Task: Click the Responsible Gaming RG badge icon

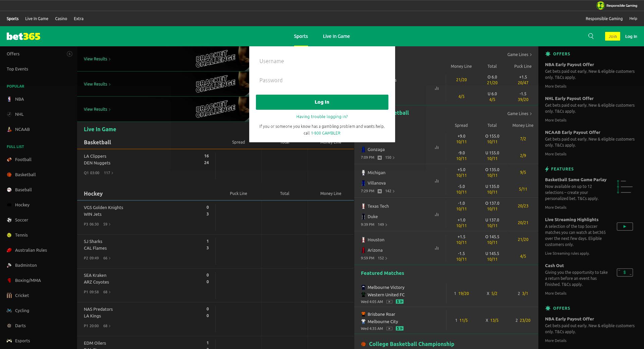Action: click(x=600, y=5)
